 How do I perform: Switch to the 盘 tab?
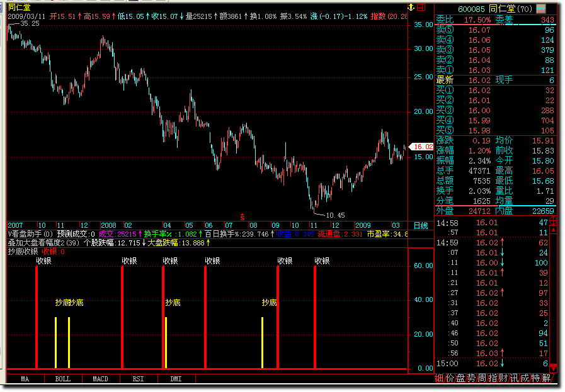point(460,378)
